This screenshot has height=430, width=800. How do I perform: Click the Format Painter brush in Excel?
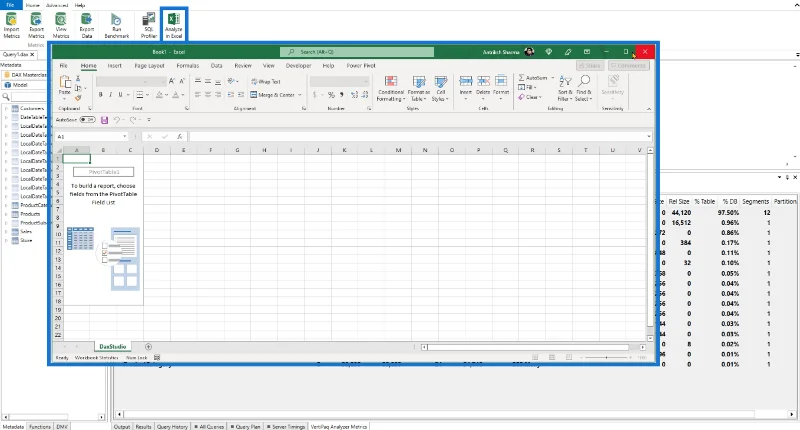(x=78, y=97)
